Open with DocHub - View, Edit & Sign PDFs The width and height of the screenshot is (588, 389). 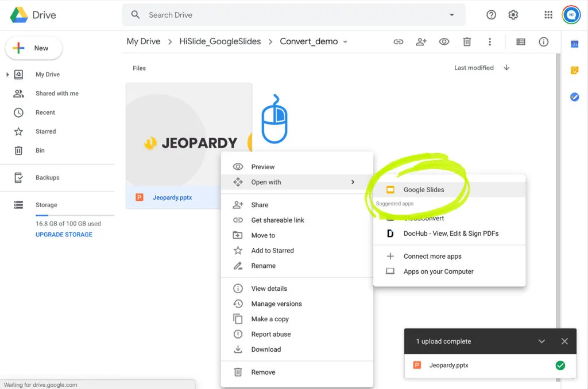449,234
